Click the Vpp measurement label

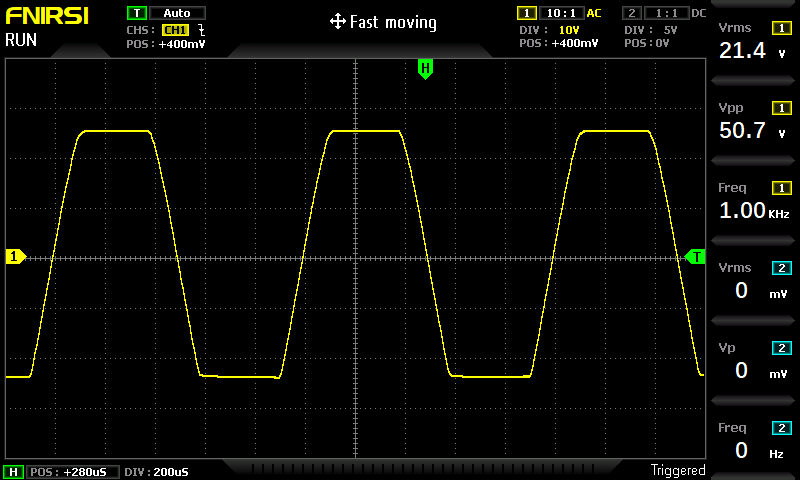click(731, 108)
